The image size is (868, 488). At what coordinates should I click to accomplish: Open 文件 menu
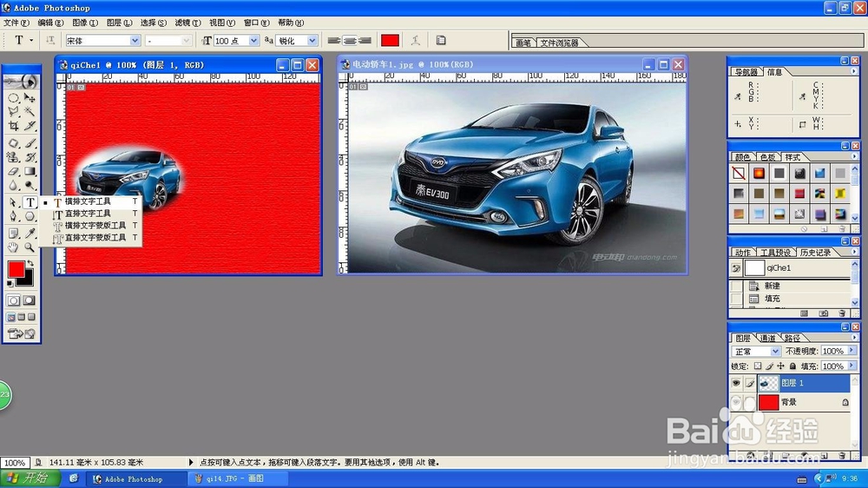pyautogui.click(x=16, y=23)
